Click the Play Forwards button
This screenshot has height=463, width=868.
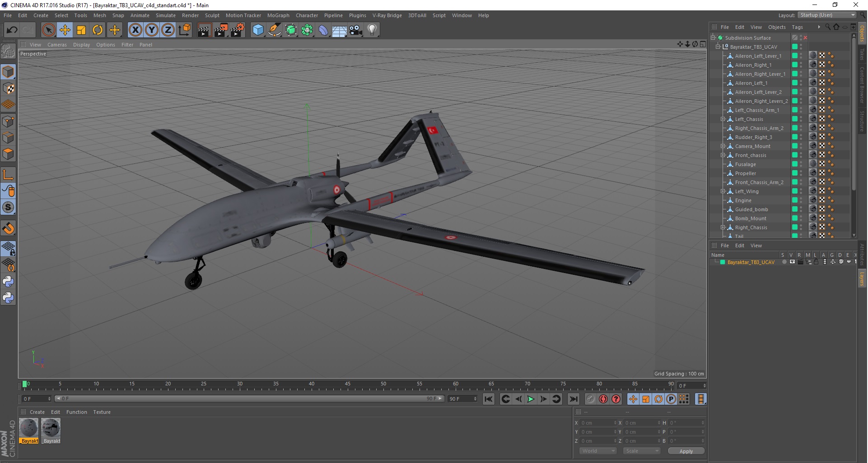coord(531,399)
